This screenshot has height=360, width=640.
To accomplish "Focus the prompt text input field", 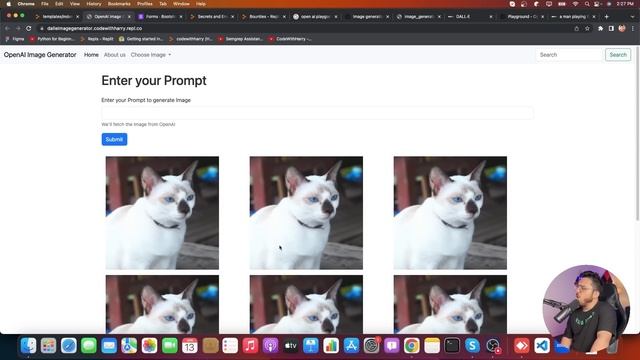I will (x=317, y=113).
